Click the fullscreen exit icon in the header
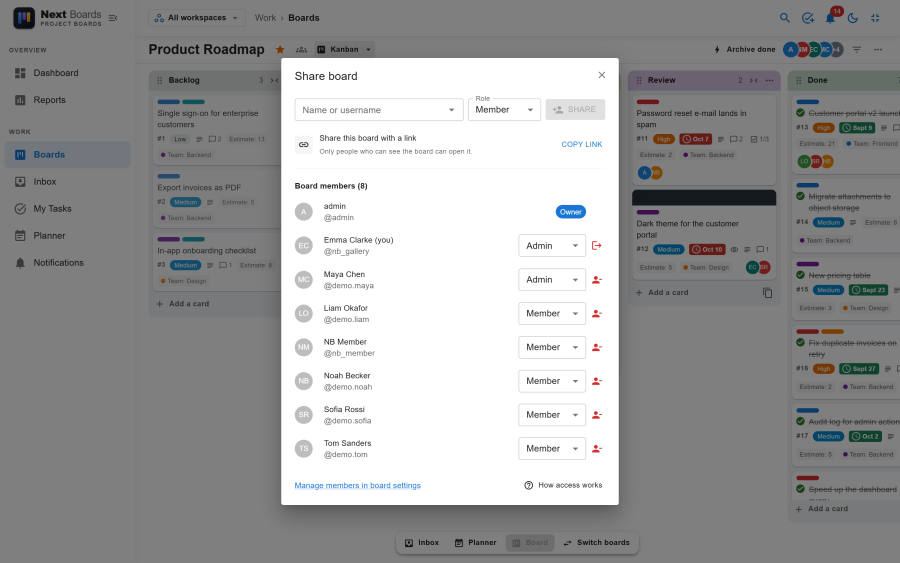The image size is (900, 563). coord(875,18)
